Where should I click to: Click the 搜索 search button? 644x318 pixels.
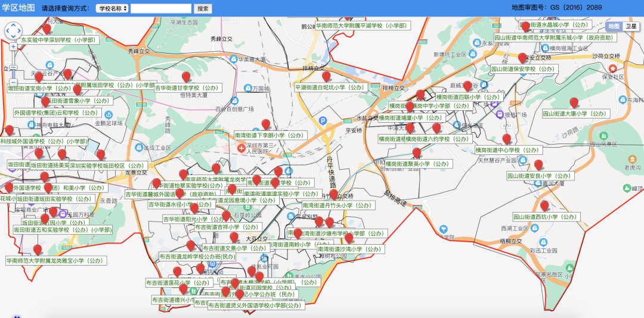[203, 8]
